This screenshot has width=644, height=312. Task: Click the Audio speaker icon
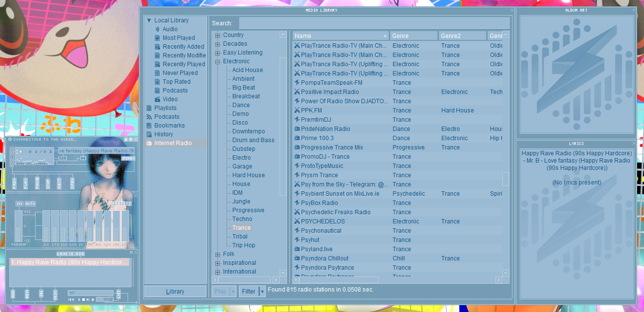pos(157,29)
